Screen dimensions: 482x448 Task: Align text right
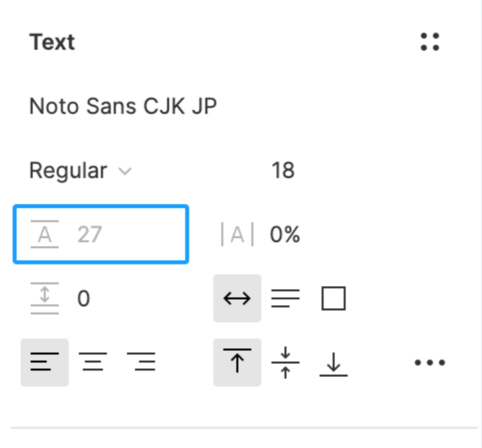(x=141, y=362)
